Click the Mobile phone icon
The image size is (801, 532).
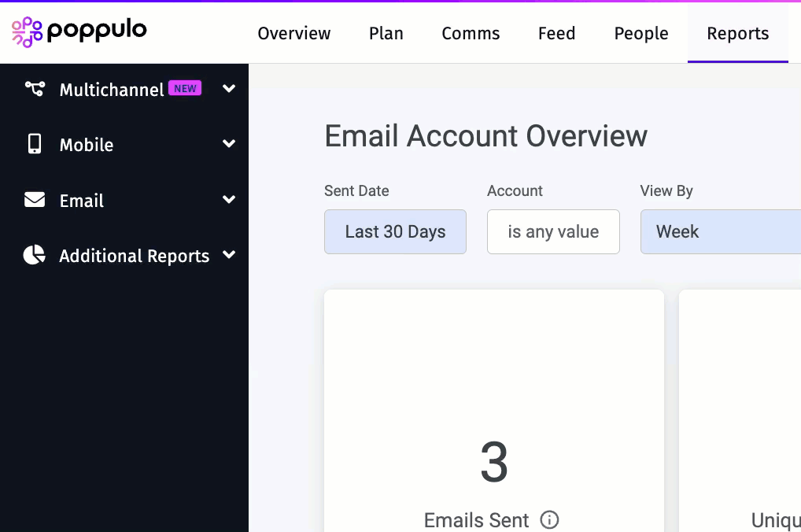(35, 144)
